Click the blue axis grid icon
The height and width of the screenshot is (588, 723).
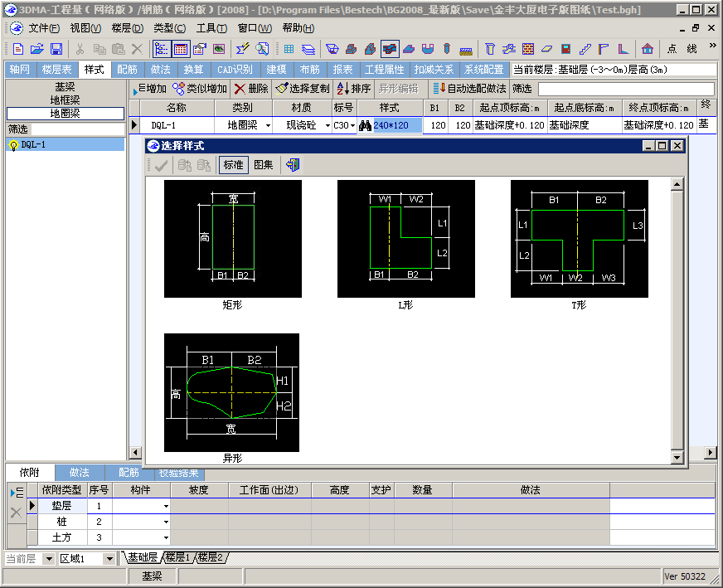click(x=289, y=49)
